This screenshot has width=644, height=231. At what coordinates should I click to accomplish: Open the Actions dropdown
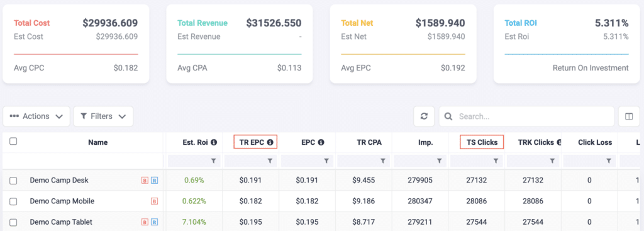click(x=36, y=116)
